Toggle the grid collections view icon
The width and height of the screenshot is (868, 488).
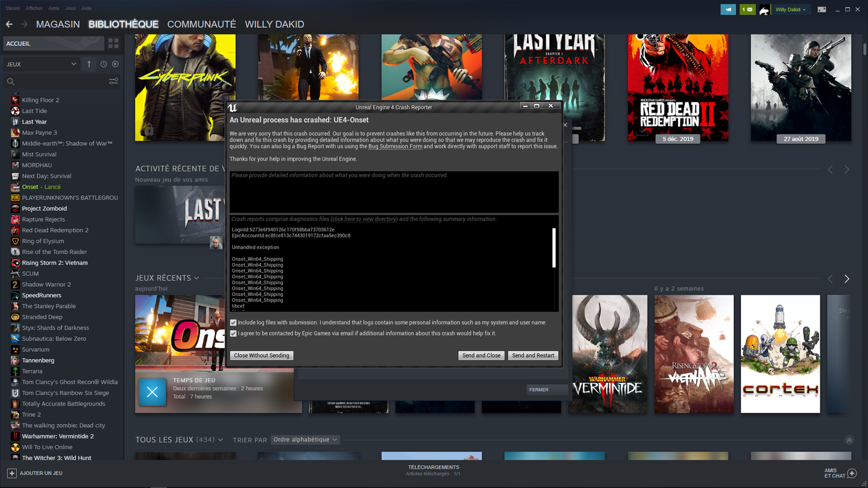pos(113,43)
